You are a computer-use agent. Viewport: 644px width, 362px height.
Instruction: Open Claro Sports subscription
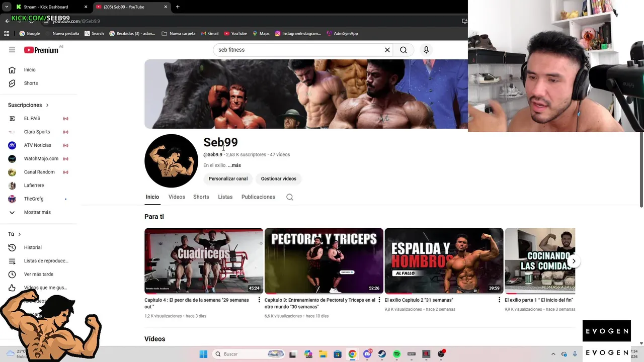pyautogui.click(x=38, y=132)
